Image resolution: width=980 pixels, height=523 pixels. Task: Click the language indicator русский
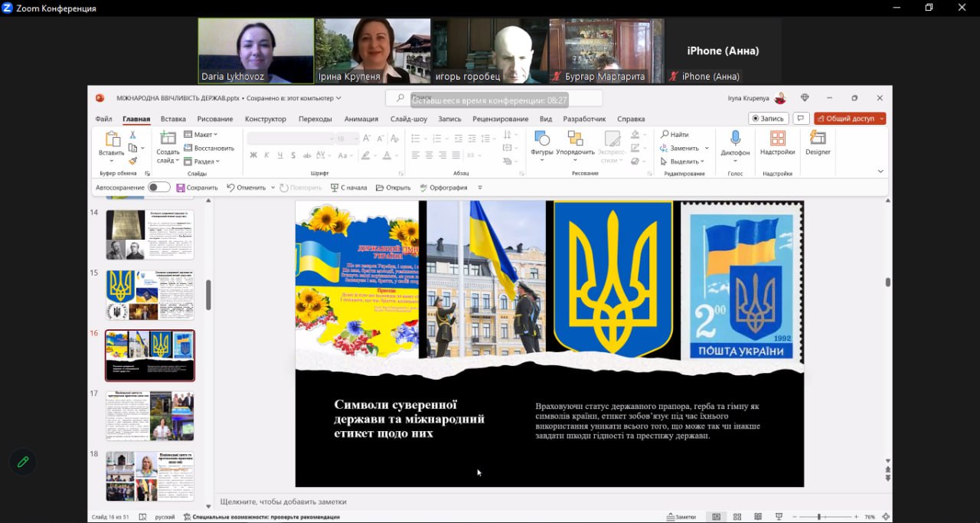pyautogui.click(x=165, y=517)
